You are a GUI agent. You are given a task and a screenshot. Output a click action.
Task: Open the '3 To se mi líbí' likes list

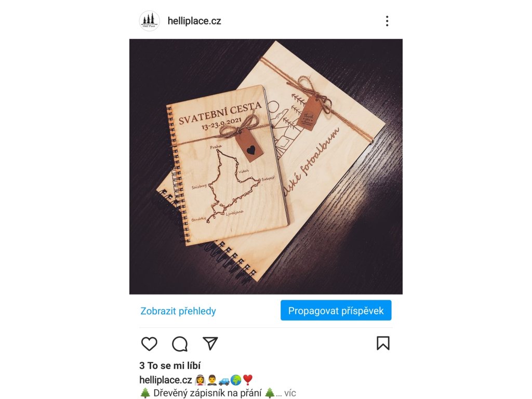[170, 365]
